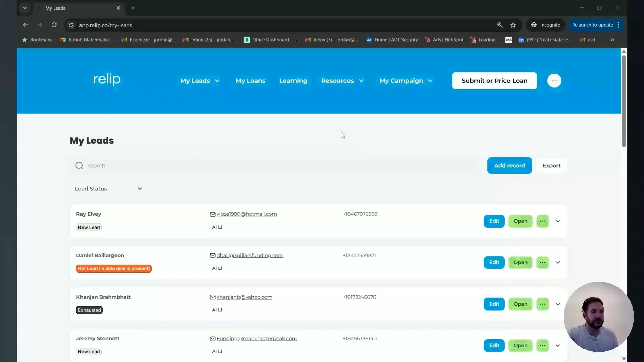Open the three-dot actions menu on Jeremy Stennett's row
Image resolution: width=644 pixels, height=362 pixels.
point(543,345)
